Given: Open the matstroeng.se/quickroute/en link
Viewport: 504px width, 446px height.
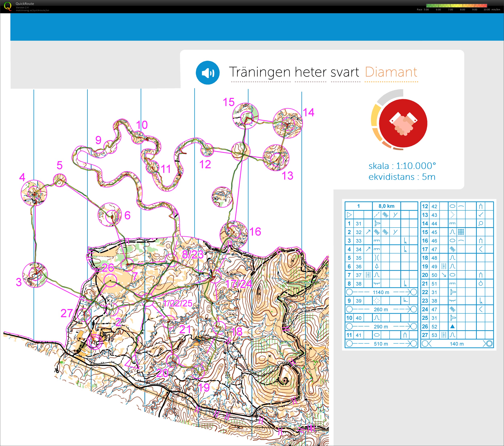Looking at the screenshot, I should pyautogui.click(x=32, y=10).
